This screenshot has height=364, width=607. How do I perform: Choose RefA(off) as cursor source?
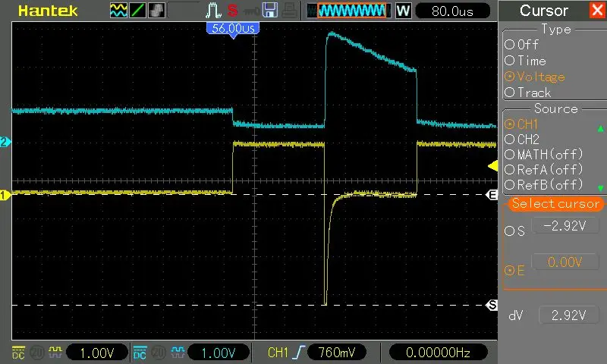[543, 169]
